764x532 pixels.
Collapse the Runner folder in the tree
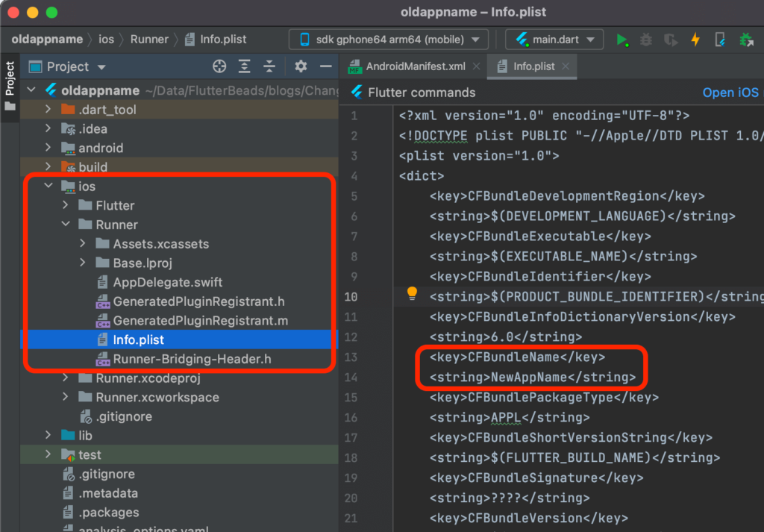(x=66, y=225)
